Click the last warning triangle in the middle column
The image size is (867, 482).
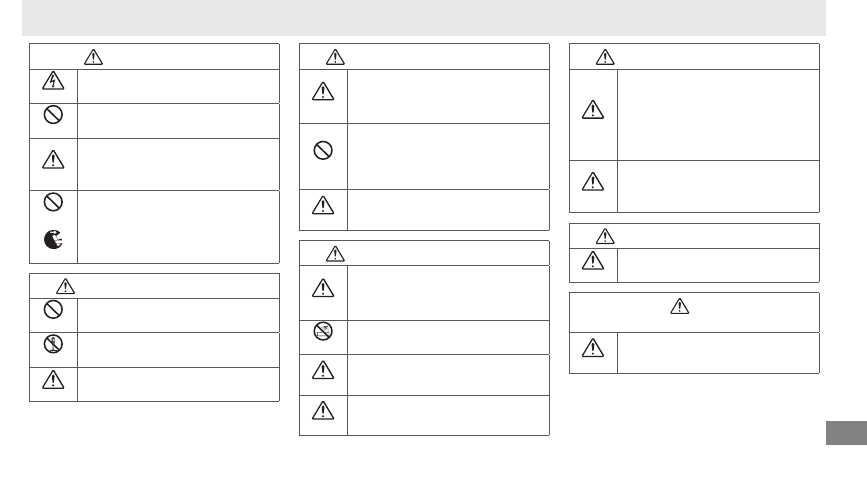tap(323, 411)
